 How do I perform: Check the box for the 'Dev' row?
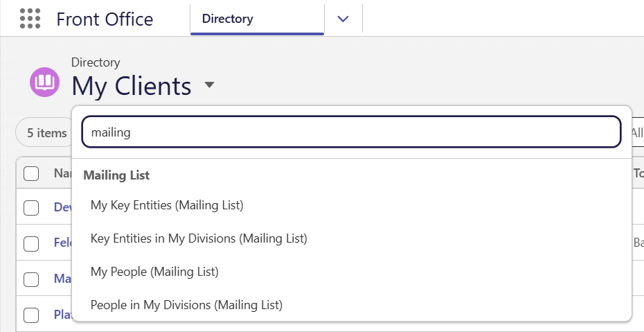tap(31, 208)
